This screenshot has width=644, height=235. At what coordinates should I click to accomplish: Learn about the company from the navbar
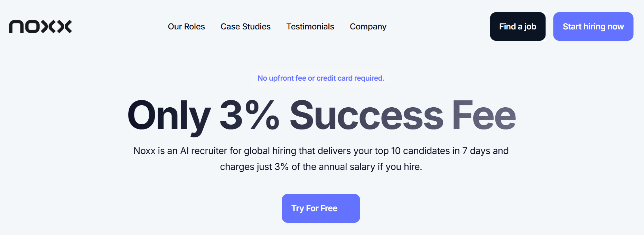pyautogui.click(x=368, y=26)
